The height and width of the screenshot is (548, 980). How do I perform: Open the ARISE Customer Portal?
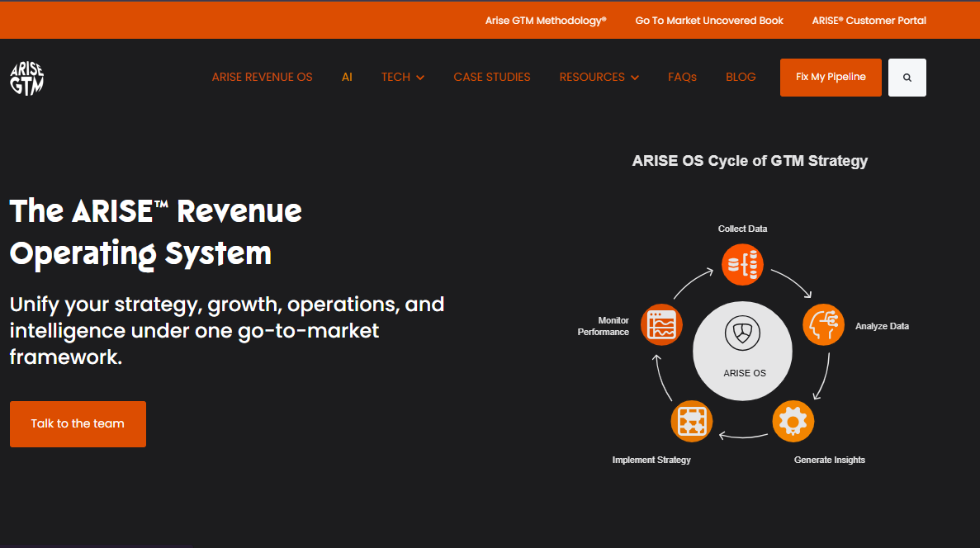point(869,20)
